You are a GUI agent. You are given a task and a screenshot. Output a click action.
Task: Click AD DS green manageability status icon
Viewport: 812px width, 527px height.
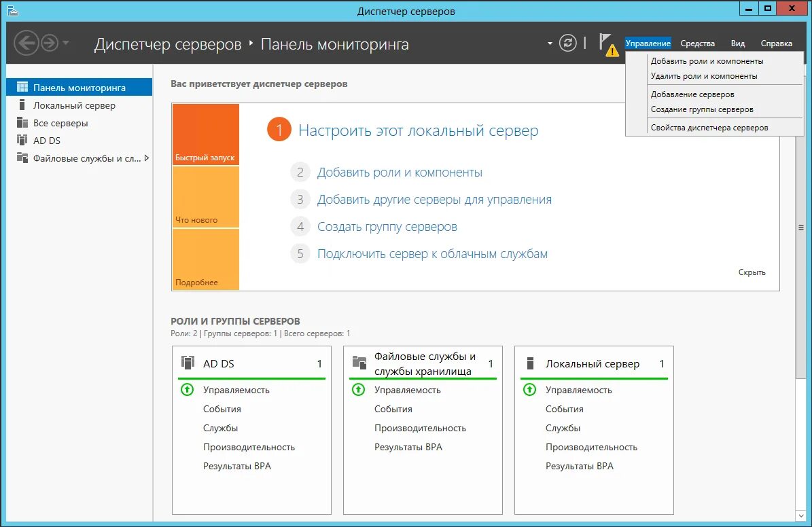(187, 389)
